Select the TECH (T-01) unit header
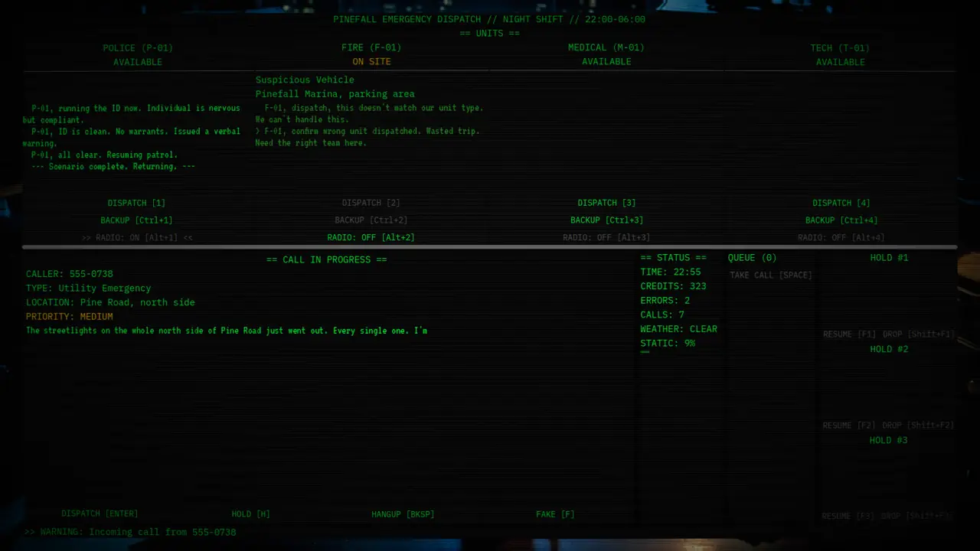 coord(840,48)
